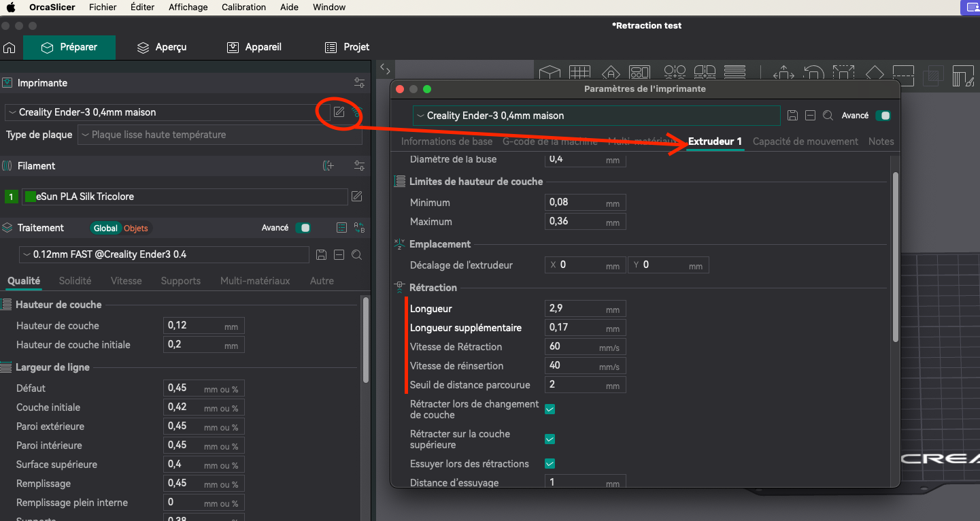Click the home icon

point(10,48)
